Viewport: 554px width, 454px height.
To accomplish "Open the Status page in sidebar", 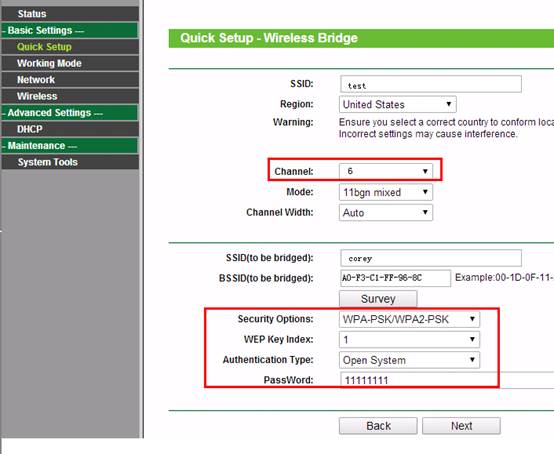I will [x=70, y=14].
